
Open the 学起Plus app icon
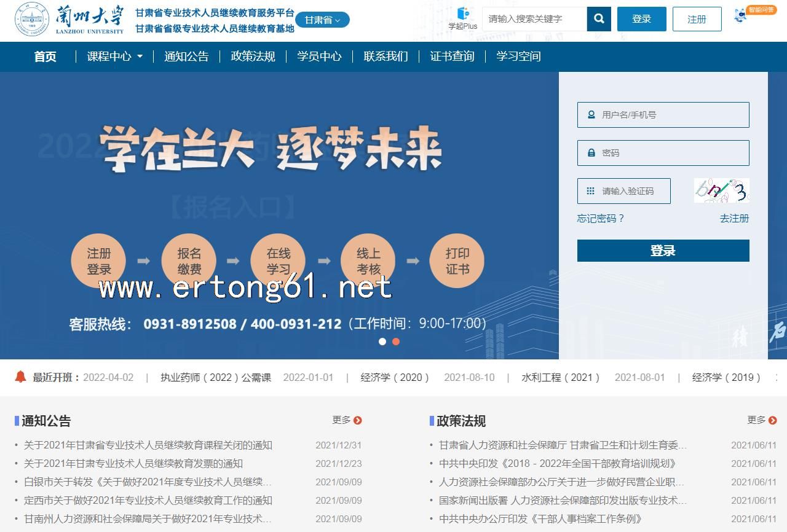click(x=462, y=18)
